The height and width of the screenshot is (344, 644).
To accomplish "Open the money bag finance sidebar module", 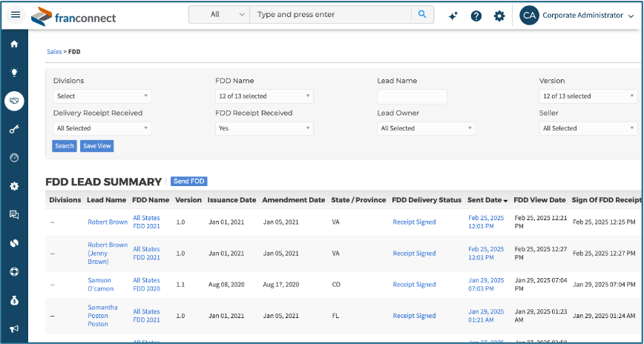I will click(x=14, y=300).
